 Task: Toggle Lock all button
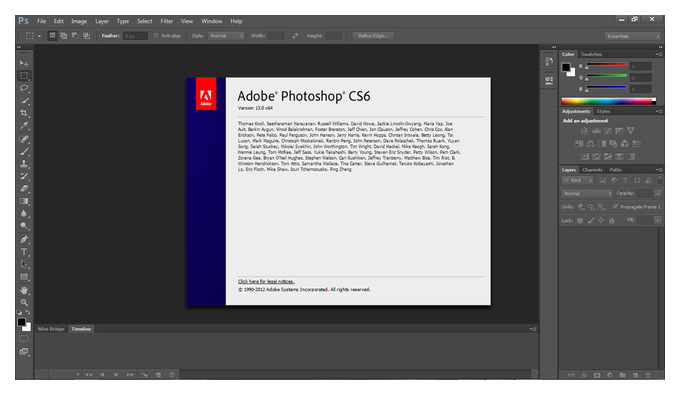611,221
